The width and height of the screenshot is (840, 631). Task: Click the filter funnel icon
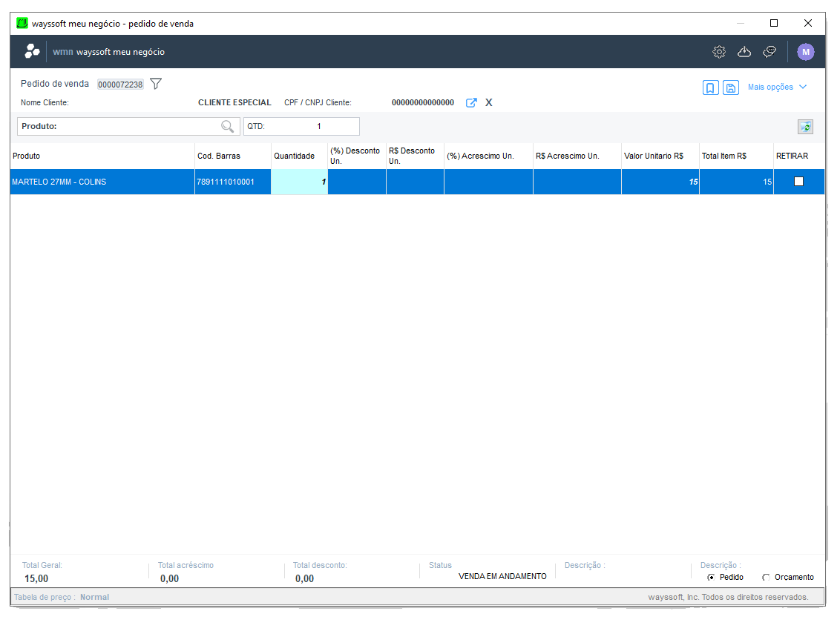pos(156,84)
